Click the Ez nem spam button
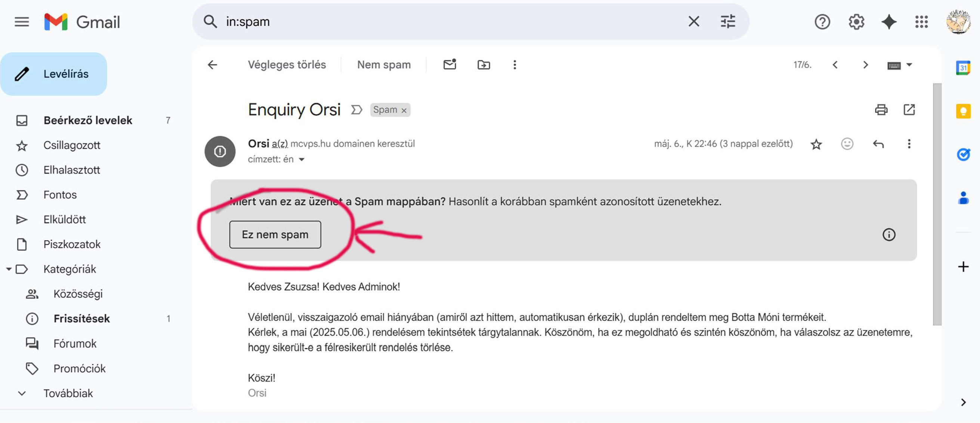 tap(275, 235)
